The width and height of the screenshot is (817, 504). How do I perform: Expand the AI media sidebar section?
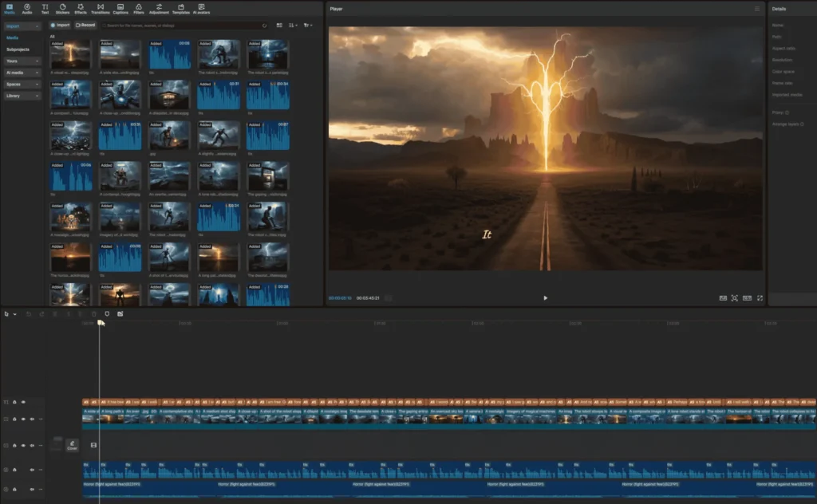coord(22,73)
